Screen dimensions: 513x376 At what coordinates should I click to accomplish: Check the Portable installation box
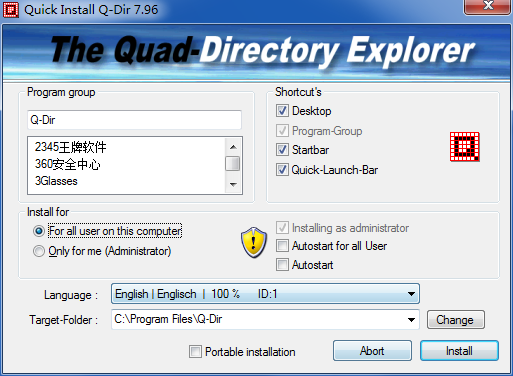tap(195, 351)
